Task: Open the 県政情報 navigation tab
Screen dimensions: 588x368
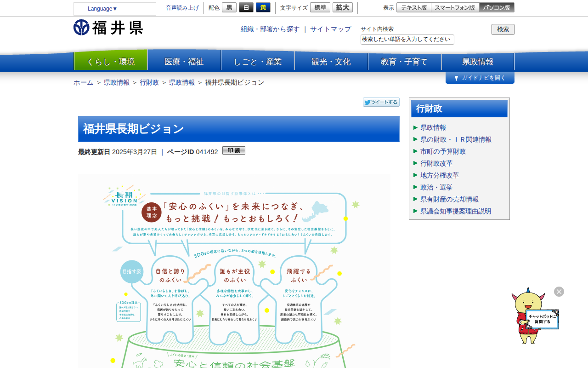Action: tap(478, 62)
